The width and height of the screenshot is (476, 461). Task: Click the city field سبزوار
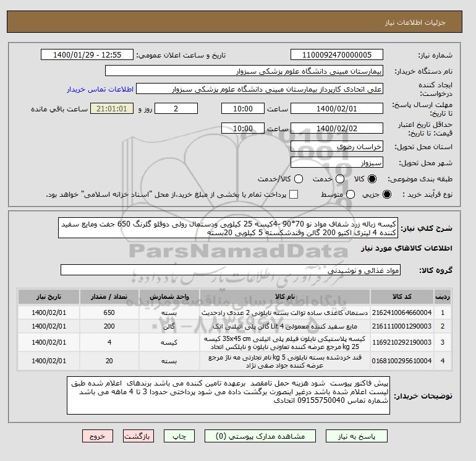coord(337,163)
